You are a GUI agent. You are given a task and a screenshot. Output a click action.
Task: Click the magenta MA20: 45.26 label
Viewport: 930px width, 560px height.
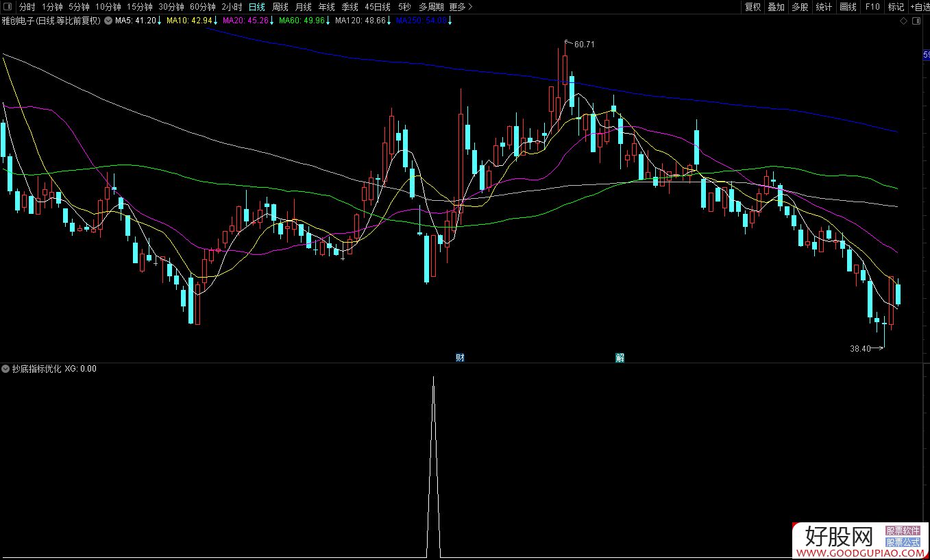(248, 21)
